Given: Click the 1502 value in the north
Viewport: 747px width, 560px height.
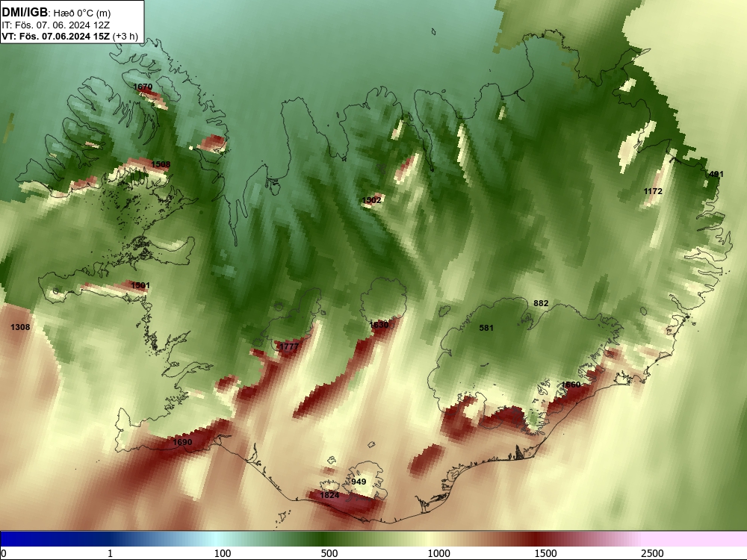Looking at the screenshot, I should [371, 200].
